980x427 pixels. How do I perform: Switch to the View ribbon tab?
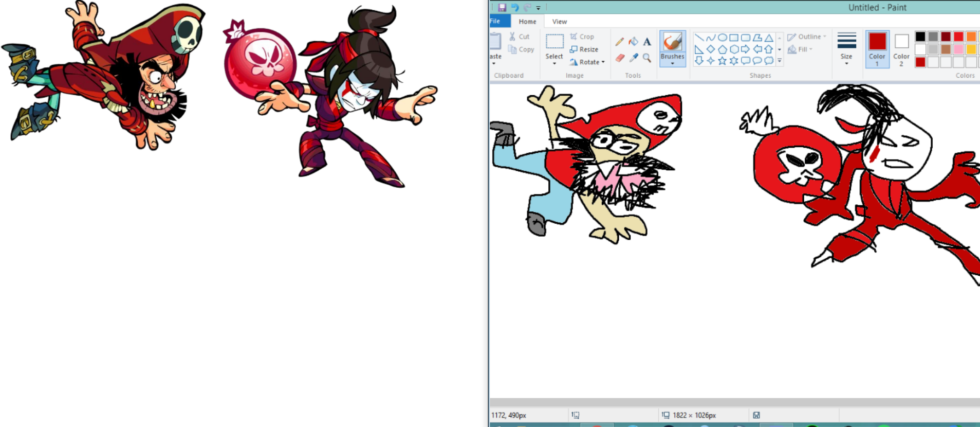[560, 22]
